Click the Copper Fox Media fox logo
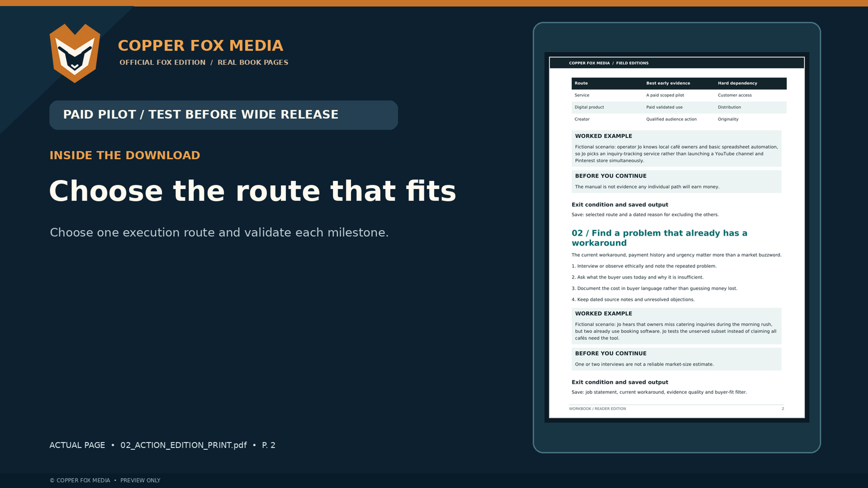Screen dimensions: 868x488 tap(75, 53)
